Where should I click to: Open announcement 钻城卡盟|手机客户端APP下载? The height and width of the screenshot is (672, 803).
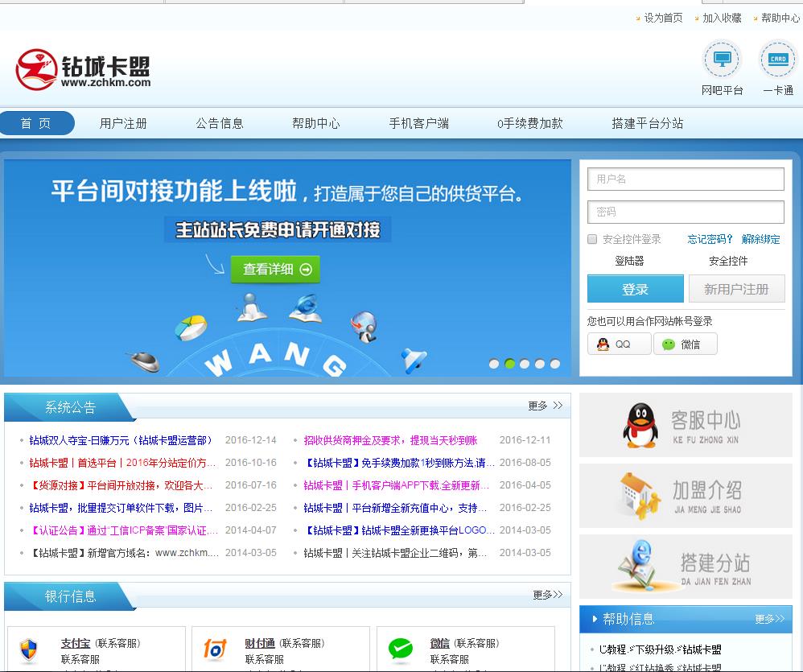coord(397,485)
